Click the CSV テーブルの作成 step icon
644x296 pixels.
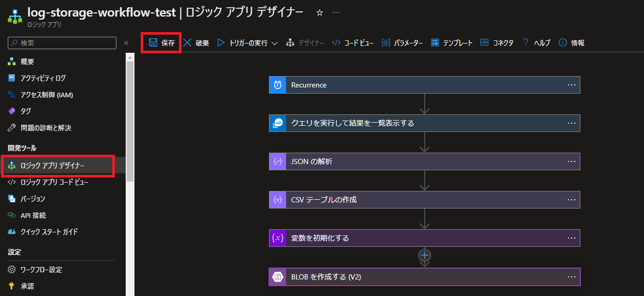(x=278, y=200)
